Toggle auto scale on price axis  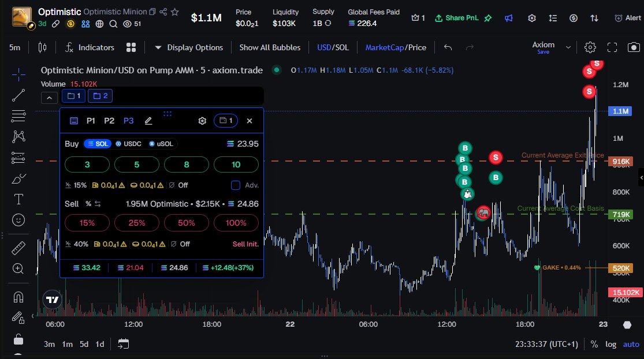(631, 344)
